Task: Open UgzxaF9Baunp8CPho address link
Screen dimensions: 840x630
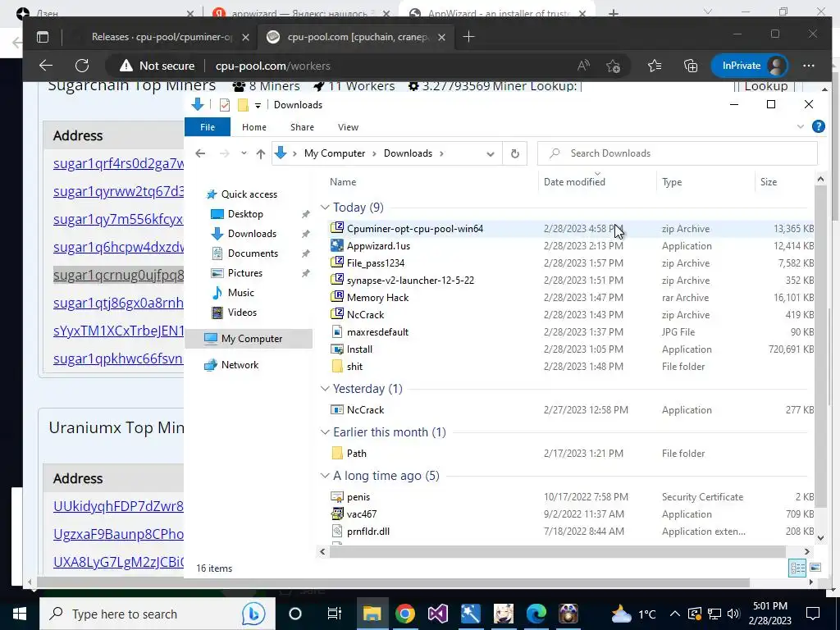Action: 118,533
